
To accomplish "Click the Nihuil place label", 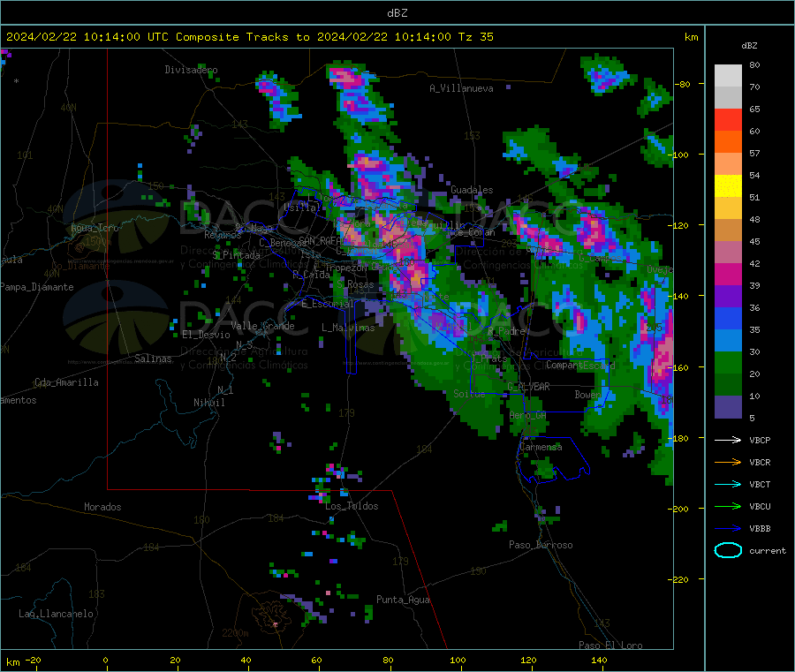I will pyautogui.click(x=208, y=403).
